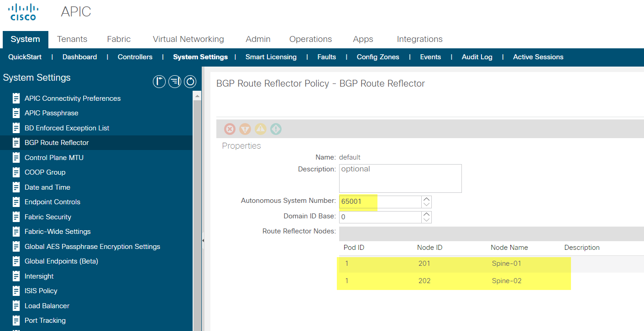This screenshot has height=331, width=644.
Task: Click the icon beside ISIS Policy
Action: [x=16, y=291]
